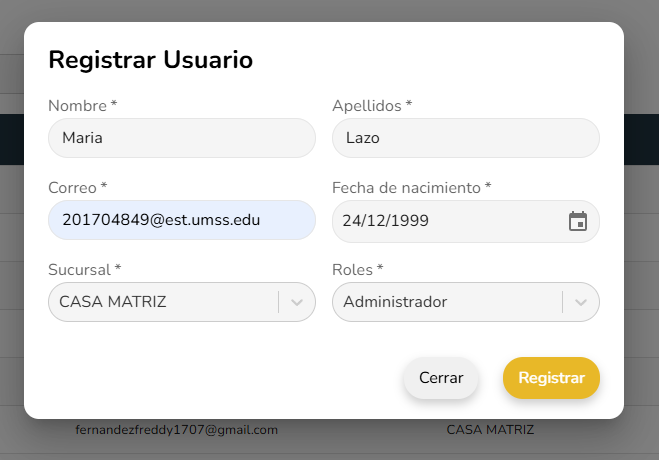Click the fernandezfreddy1707@gmail.com entry behind the dialog
659x460 pixels.
click(x=176, y=430)
